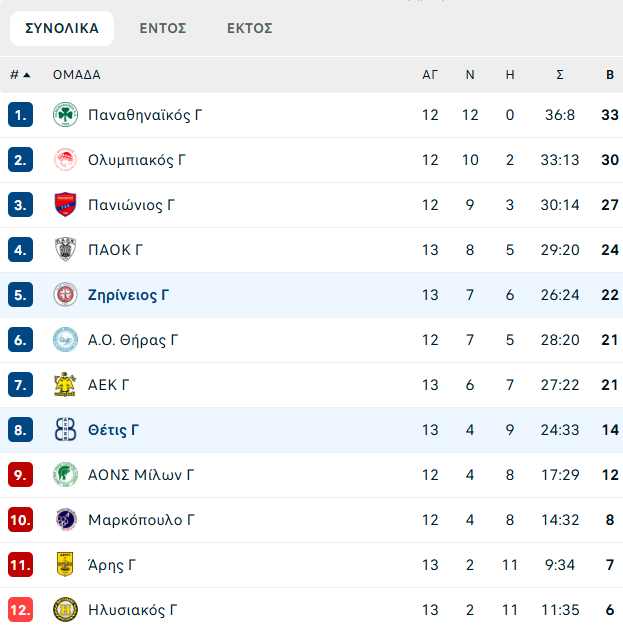Sort standings by the # rank column
Image resolution: width=623 pixels, height=632 pixels.
pos(19,75)
